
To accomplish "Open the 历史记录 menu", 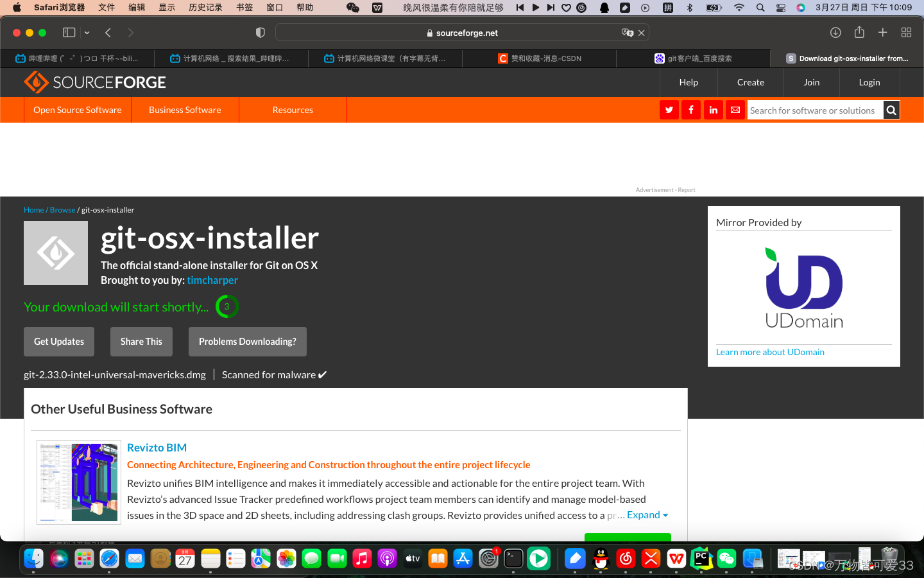I will pos(205,8).
